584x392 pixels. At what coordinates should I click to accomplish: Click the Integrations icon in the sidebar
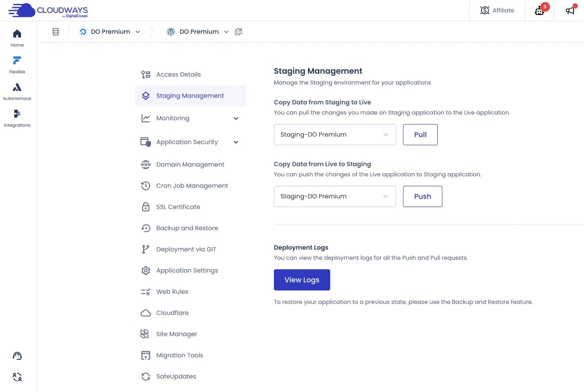click(x=17, y=117)
